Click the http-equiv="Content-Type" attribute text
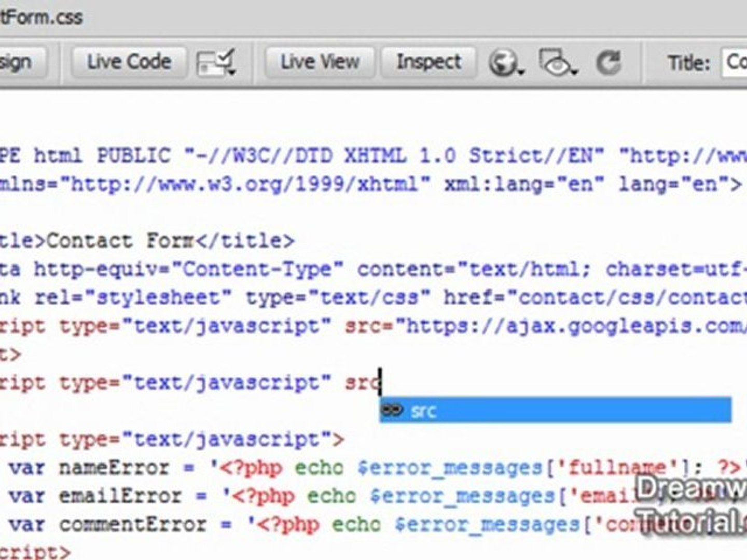 click(189, 270)
